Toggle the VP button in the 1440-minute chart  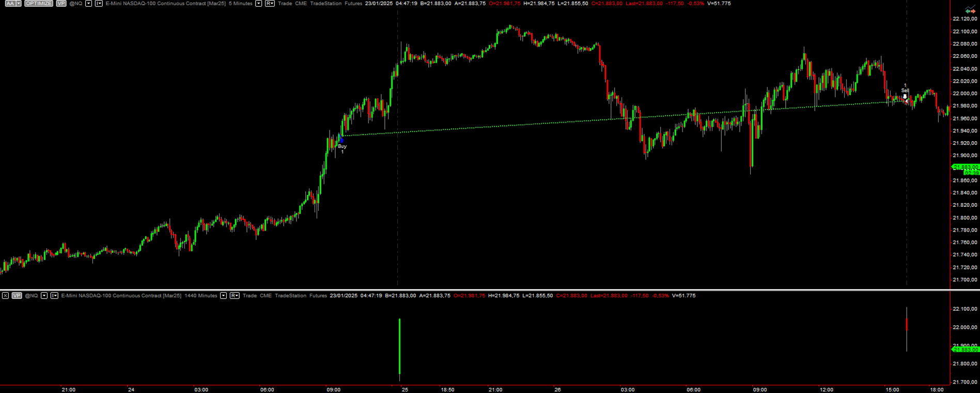pos(17,296)
